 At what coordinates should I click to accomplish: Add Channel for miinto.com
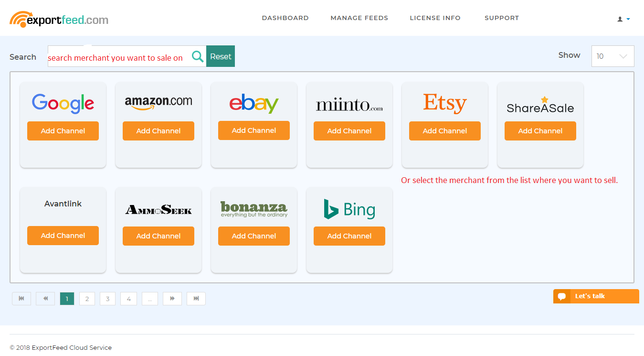[349, 131]
